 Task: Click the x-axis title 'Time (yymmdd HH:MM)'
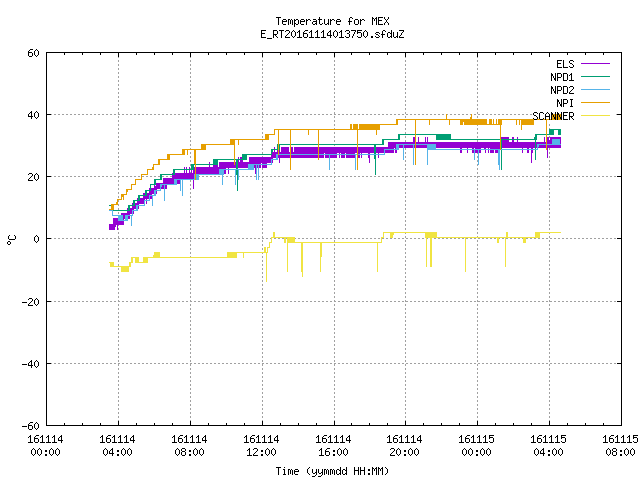click(x=332, y=471)
